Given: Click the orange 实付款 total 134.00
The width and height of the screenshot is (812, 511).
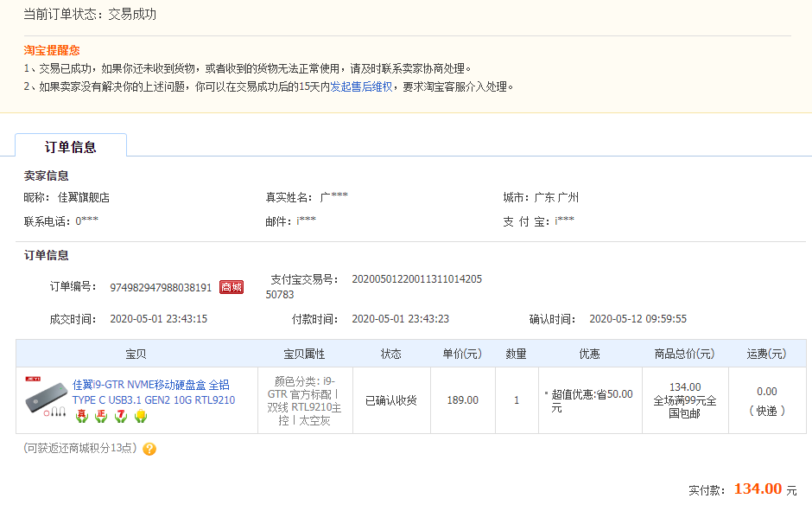Looking at the screenshot, I should tap(758, 489).
